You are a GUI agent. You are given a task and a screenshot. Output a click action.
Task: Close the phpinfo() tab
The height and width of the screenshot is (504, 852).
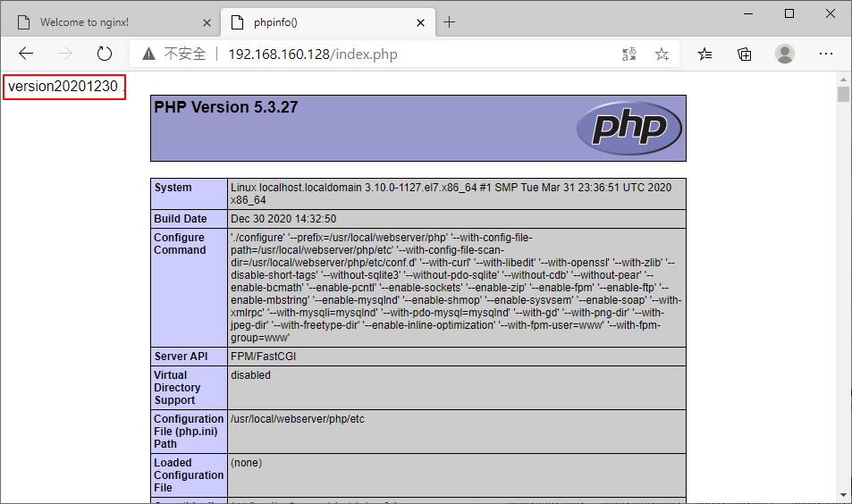click(420, 23)
